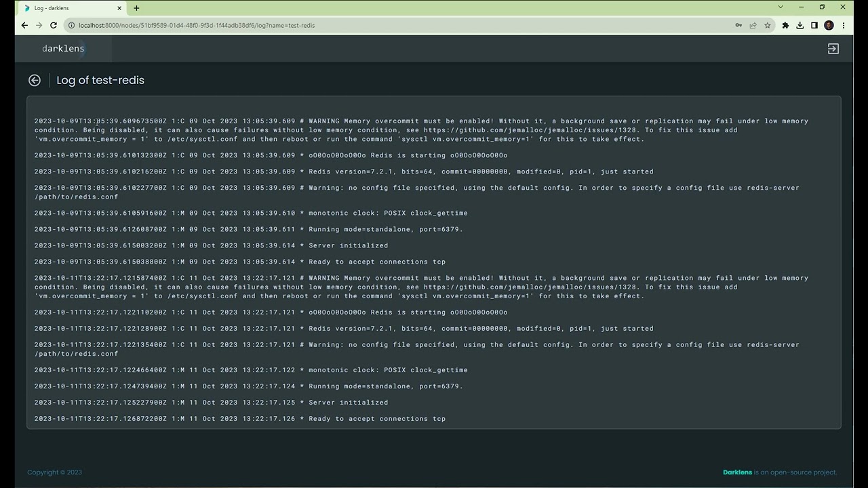The image size is (868, 488).
Task: Toggle Chrome side panel
Action: click(x=814, y=25)
